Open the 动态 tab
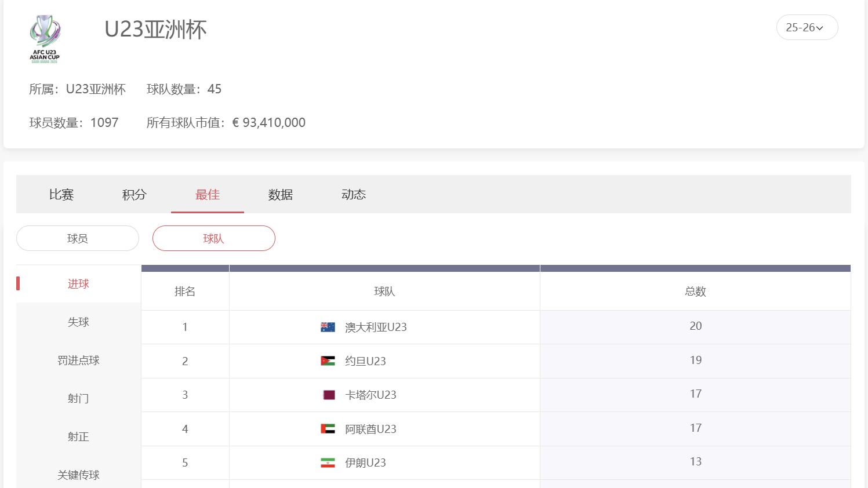 (x=354, y=195)
